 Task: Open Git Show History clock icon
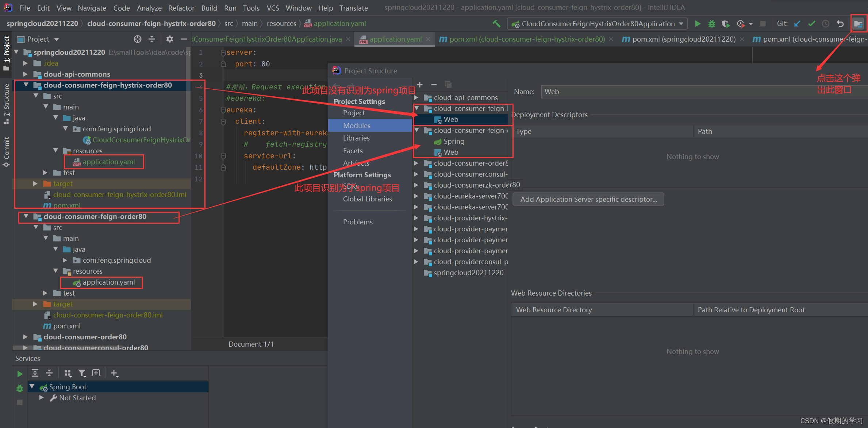click(826, 24)
